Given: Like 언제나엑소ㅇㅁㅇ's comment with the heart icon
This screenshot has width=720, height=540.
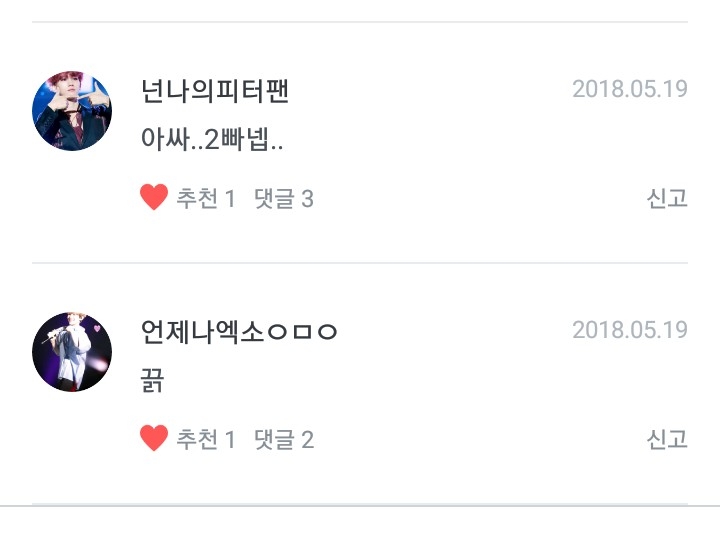Looking at the screenshot, I should [154, 438].
